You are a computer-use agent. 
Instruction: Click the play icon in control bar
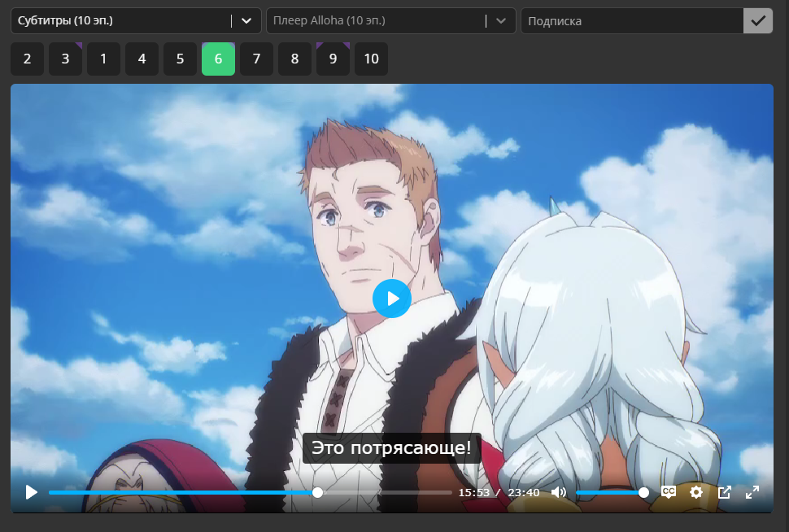coord(31,492)
